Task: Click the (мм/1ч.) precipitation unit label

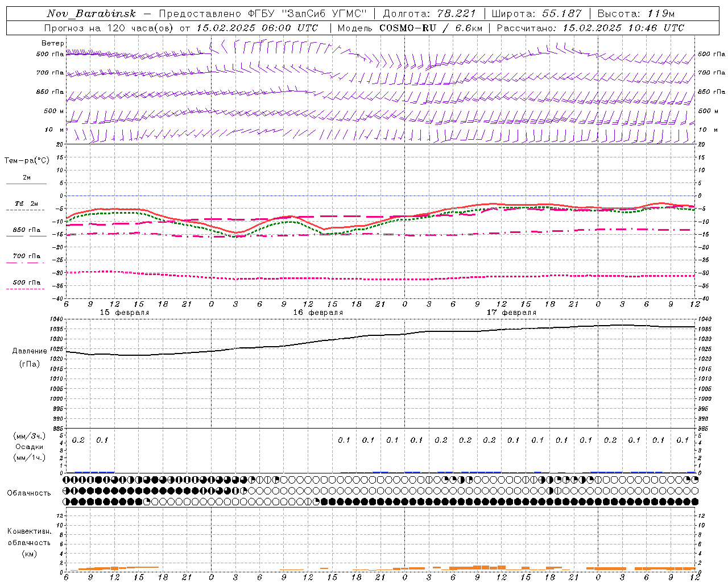Action: [x=30, y=458]
